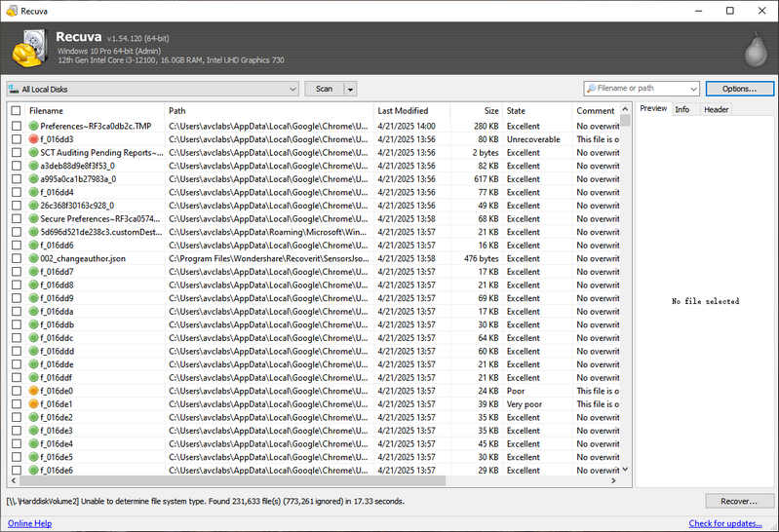Image resolution: width=779 pixels, height=532 pixels.
Task: Check the box for Preferences~RF3ca0db2c.TMP
Action: point(16,126)
